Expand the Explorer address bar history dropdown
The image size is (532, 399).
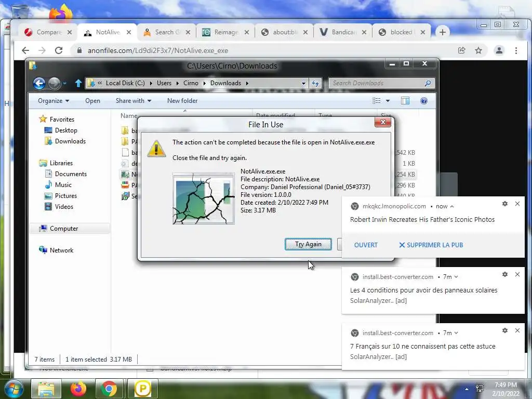tap(303, 83)
